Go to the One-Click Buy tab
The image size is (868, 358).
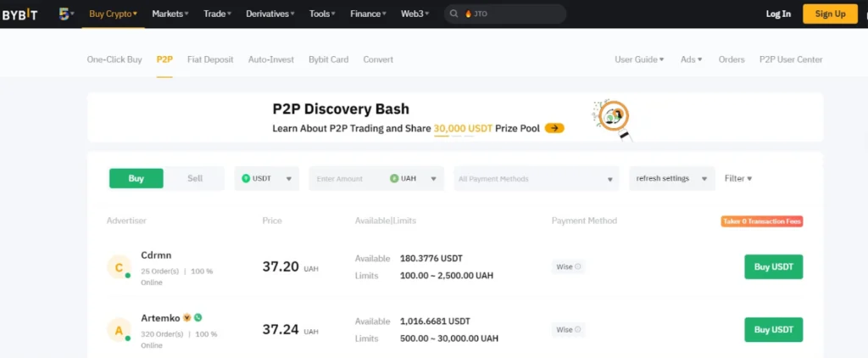coord(114,59)
